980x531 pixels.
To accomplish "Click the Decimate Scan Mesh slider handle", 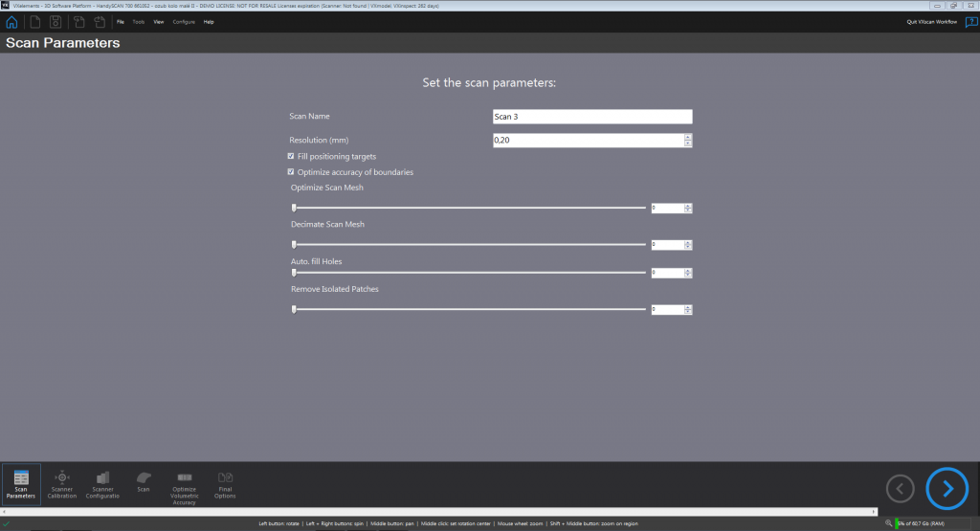I will [x=294, y=244].
